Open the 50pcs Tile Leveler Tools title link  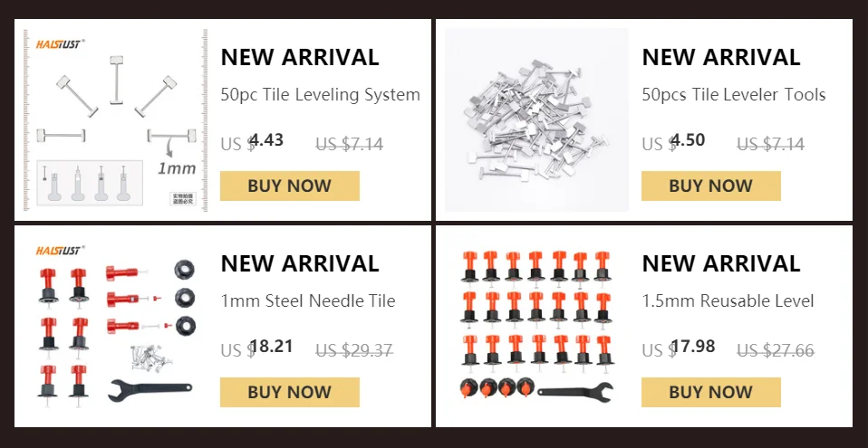(x=734, y=94)
